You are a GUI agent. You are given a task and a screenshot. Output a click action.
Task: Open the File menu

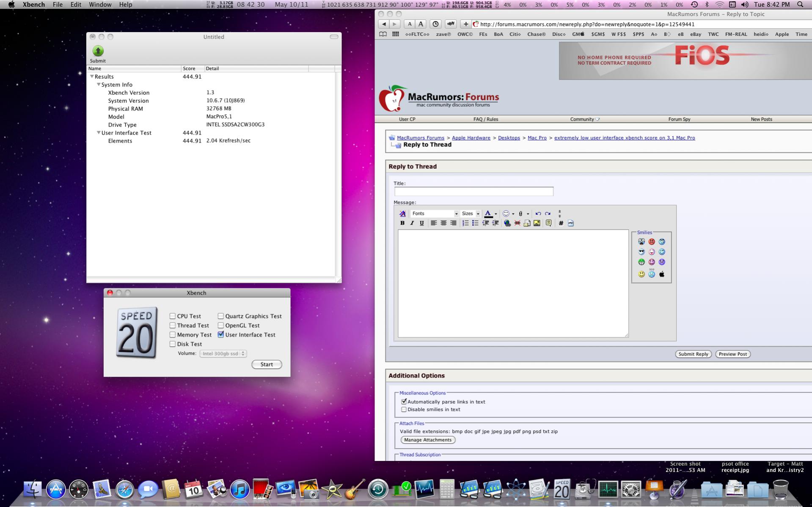tap(58, 4)
